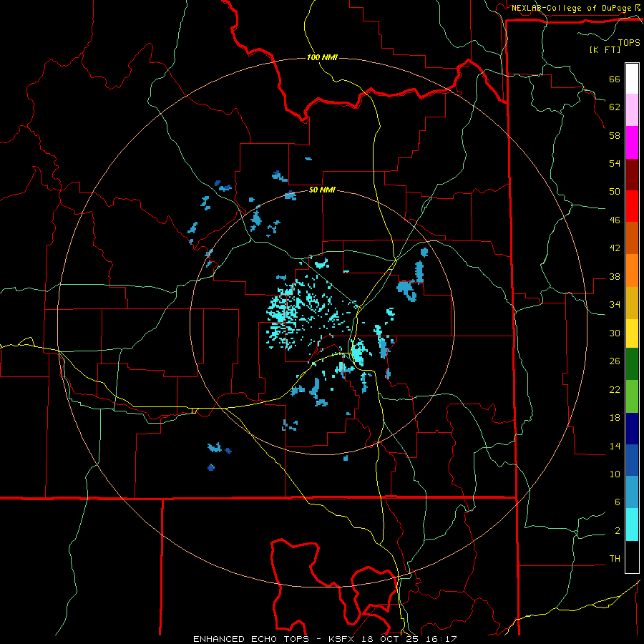Click legend value '38'

[615, 276]
